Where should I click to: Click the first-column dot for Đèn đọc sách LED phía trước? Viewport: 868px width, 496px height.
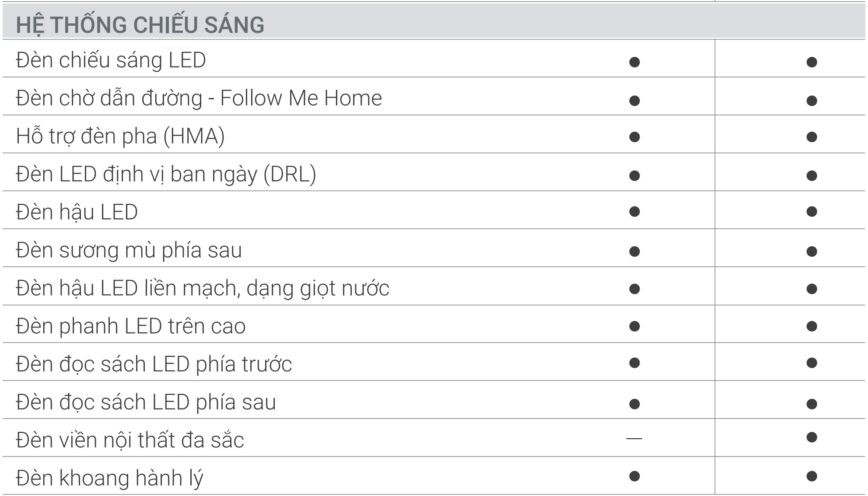tap(634, 363)
